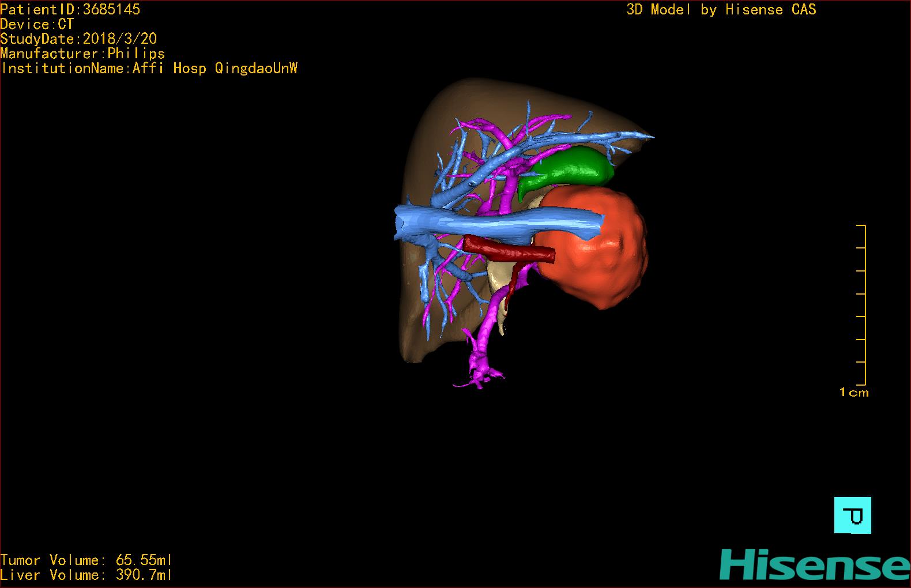Click the "1cm" scale label
This screenshot has width=911, height=588.
[854, 393]
